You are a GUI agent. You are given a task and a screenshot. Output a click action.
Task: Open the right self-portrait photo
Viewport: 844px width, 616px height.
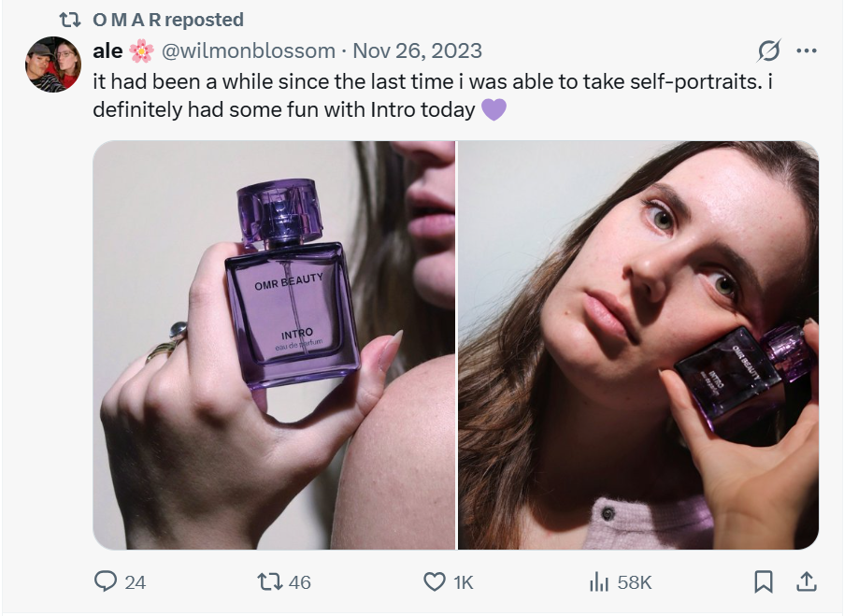click(x=638, y=345)
